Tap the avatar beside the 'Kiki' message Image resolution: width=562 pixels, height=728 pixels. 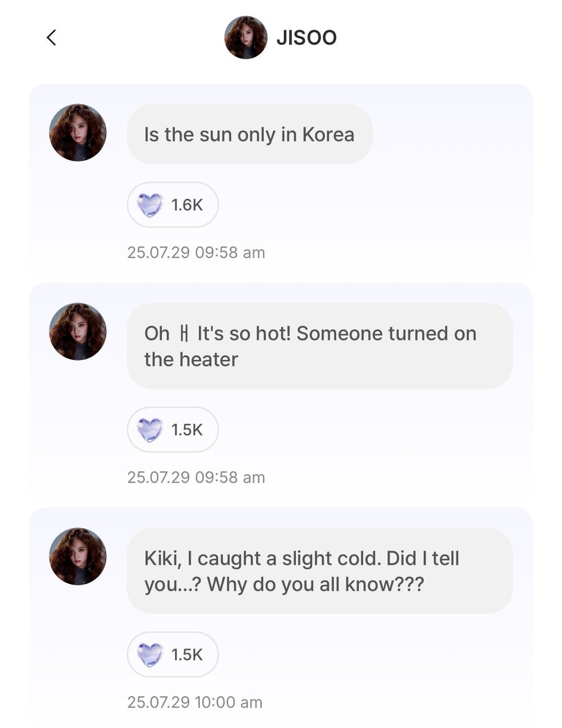78,557
